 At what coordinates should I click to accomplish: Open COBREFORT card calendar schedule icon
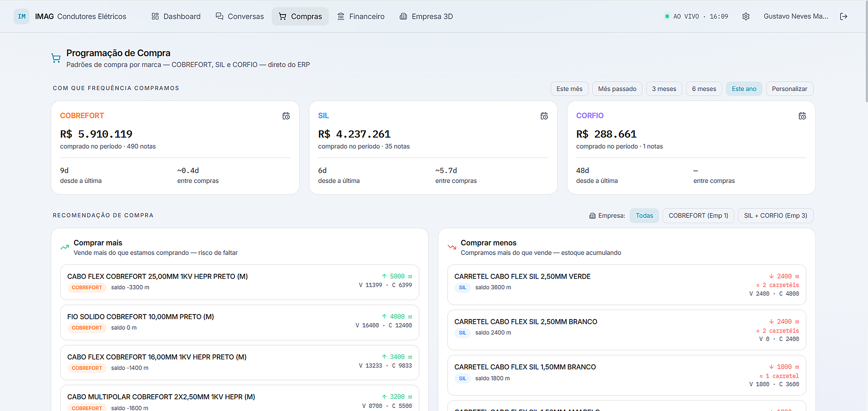286,116
